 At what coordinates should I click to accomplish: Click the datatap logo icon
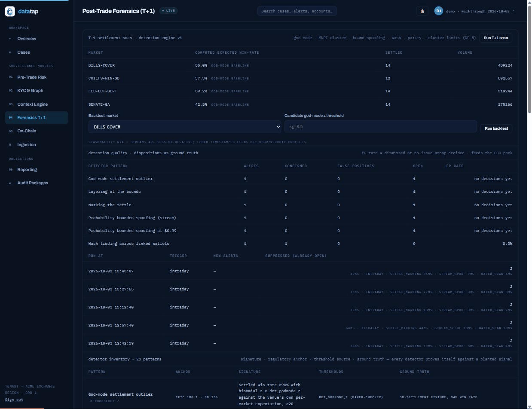[10, 11]
